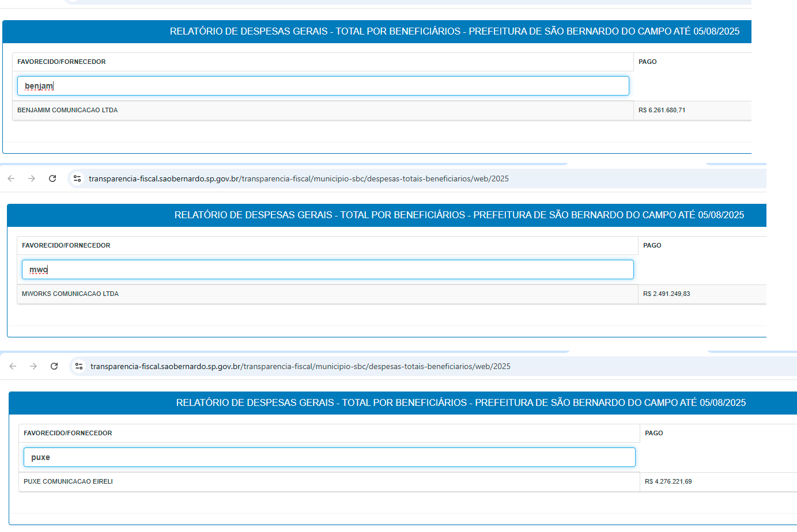Open site information icon above the PUXE report
This screenshot has width=797, height=532.
(x=79, y=366)
